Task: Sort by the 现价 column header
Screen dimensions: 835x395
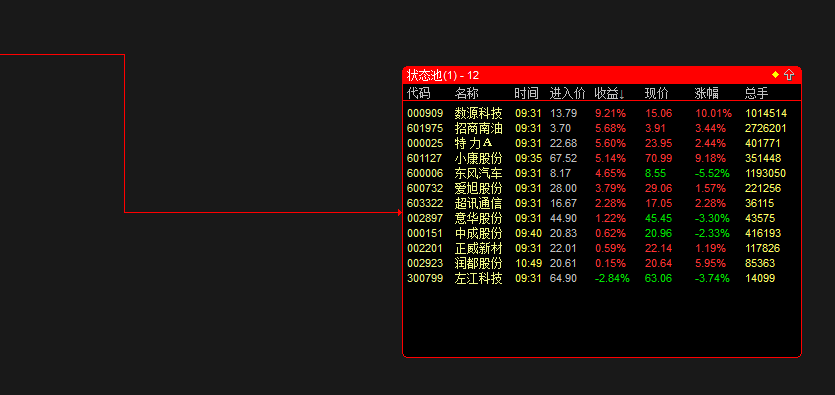Action: pyautogui.click(x=657, y=93)
